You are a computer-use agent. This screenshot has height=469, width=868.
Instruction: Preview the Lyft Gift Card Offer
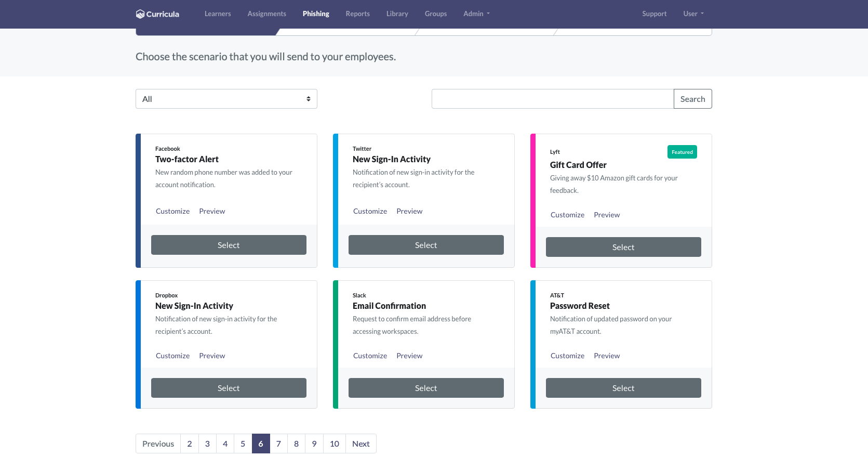[x=607, y=215]
